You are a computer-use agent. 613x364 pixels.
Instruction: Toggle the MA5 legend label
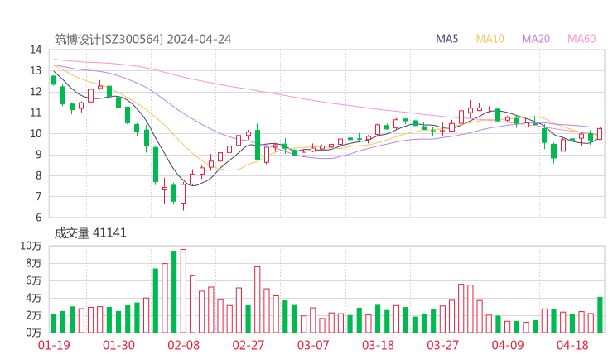pyautogui.click(x=446, y=39)
